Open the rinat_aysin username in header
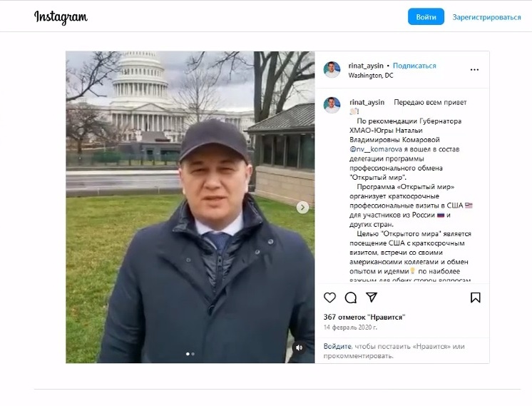The width and height of the screenshot is (532, 406). [x=366, y=66]
